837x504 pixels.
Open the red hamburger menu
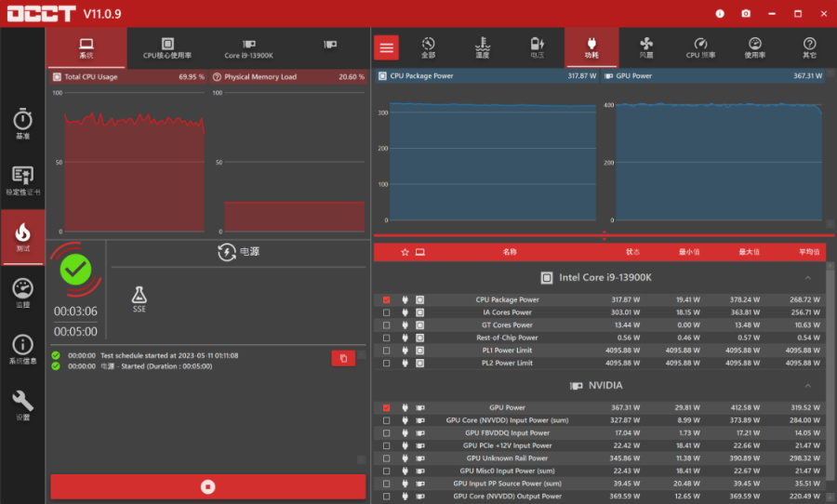pyautogui.click(x=387, y=48)
